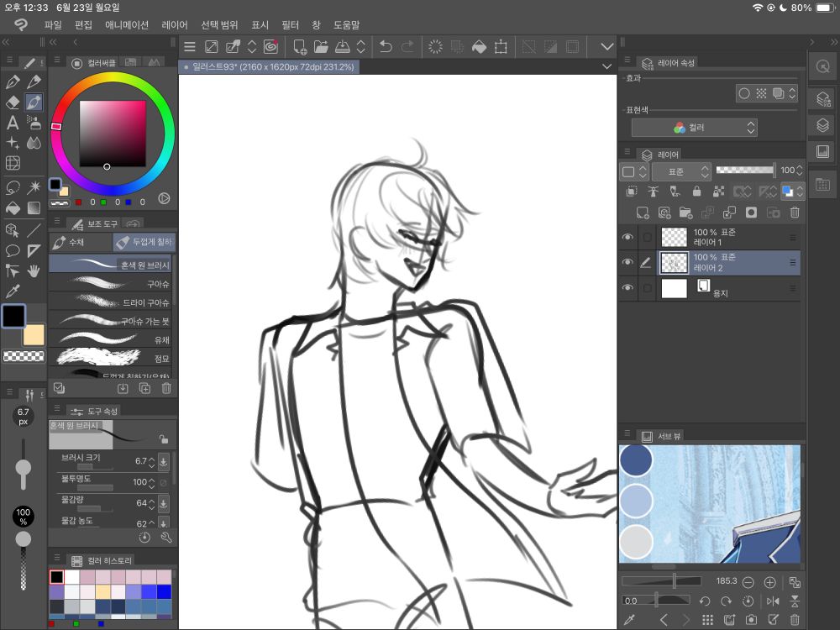Viewport: 840px width, 630px height.
Task: Select the Gradient tool
Action: (34, 207)
